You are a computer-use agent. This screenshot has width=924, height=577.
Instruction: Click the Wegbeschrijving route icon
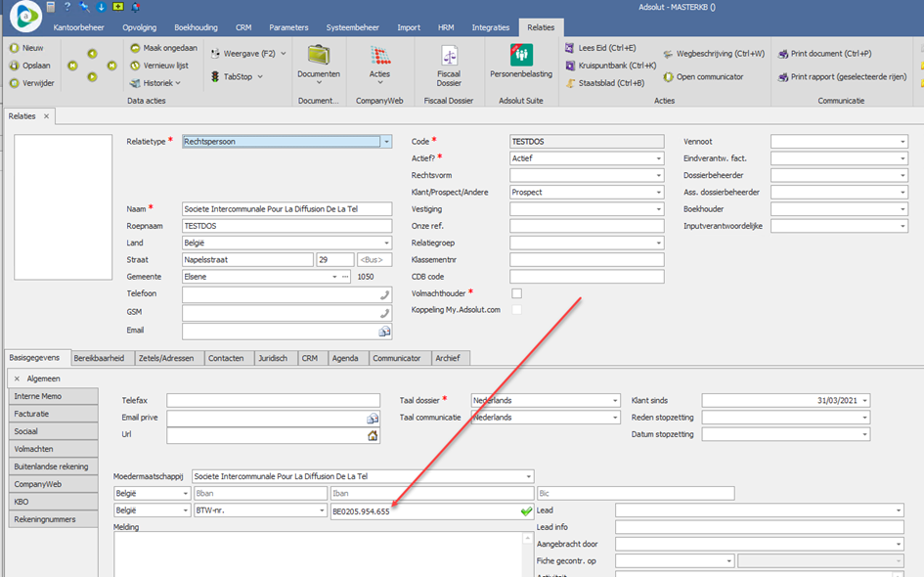(668, 54)
